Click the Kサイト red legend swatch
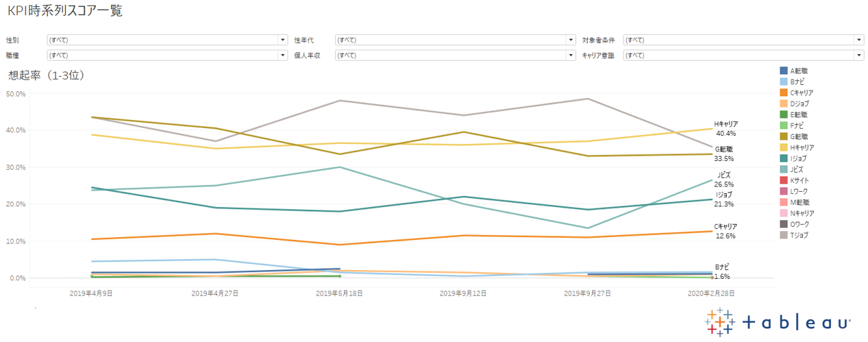This screenshot has height=342, width=868. [x=784, y=180]
